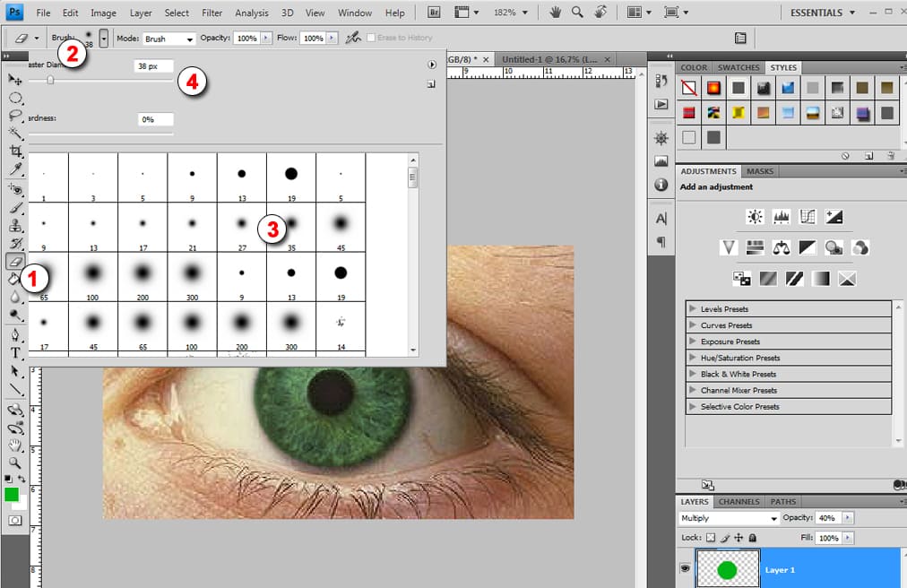Open the Filter menu
The image size is (907, 588).
[212, 13]
